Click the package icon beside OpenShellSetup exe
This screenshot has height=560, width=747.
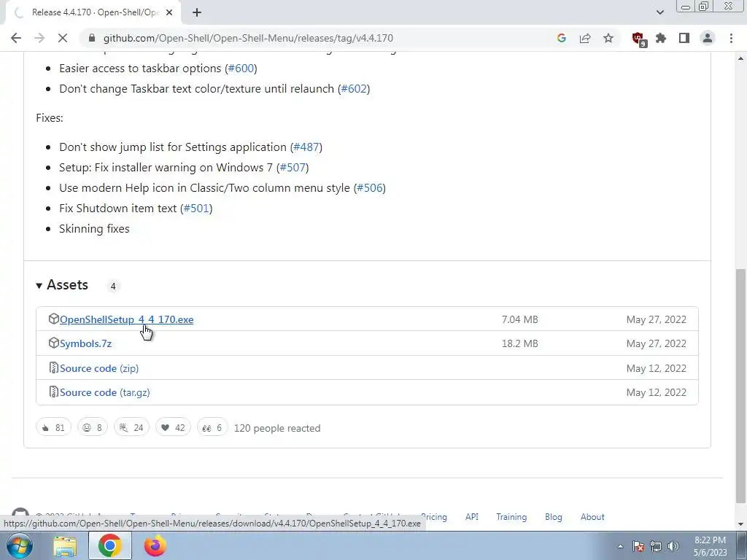click(54, 319)
